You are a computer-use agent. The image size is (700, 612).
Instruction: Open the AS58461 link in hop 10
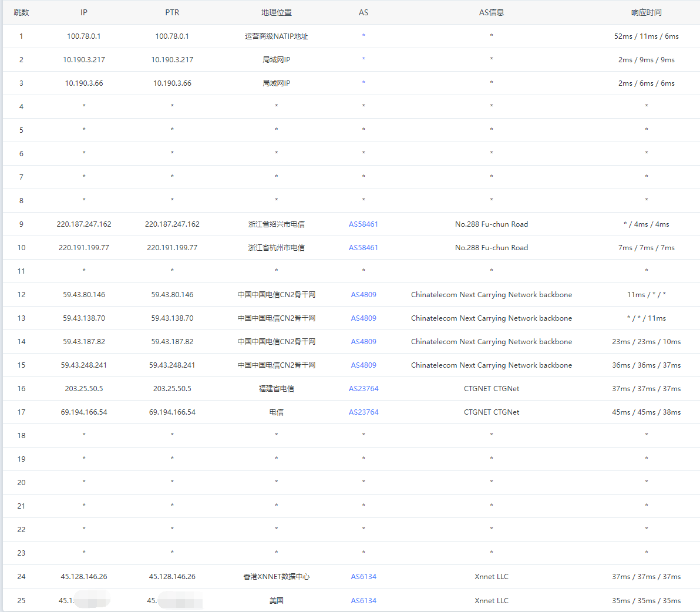pyautogui.click(x=363, y=248)
